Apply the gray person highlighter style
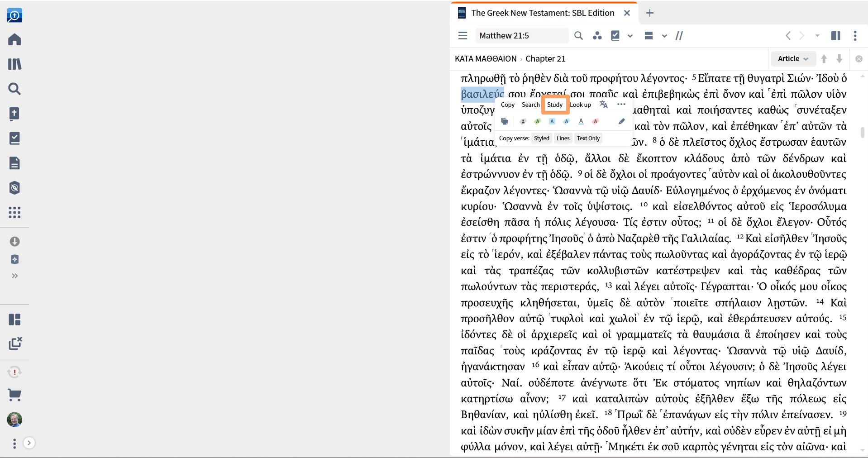 point(523,121)
